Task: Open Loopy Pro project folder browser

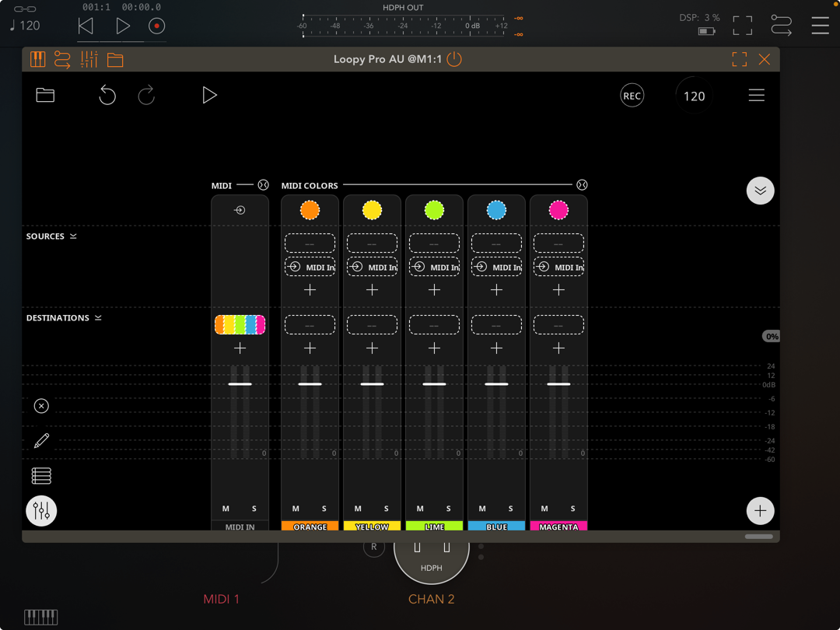Action: (45, 96)
